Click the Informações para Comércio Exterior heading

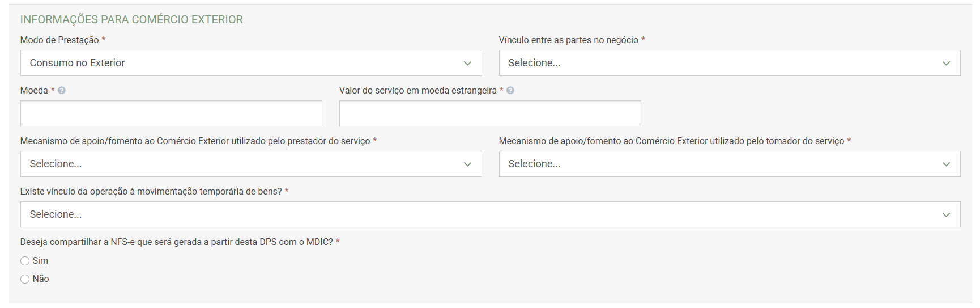click(131, 20)
